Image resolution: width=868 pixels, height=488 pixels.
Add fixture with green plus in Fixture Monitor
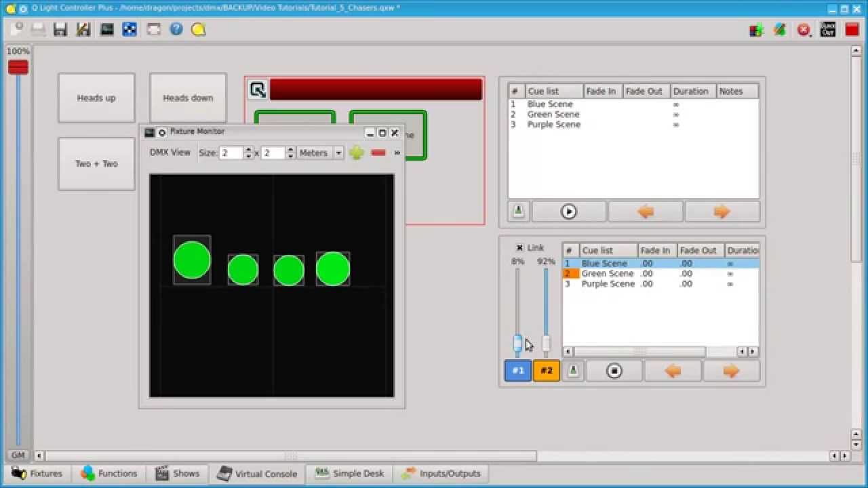pos(357,152)
